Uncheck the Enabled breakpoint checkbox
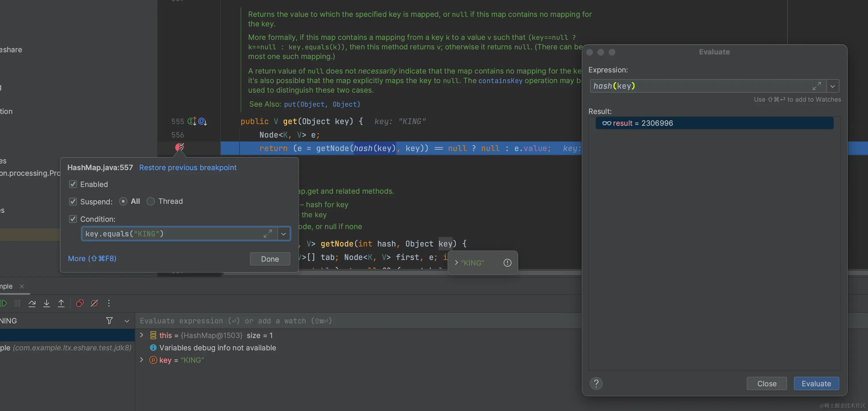868x411 pixels. click(x=73, y=184)
